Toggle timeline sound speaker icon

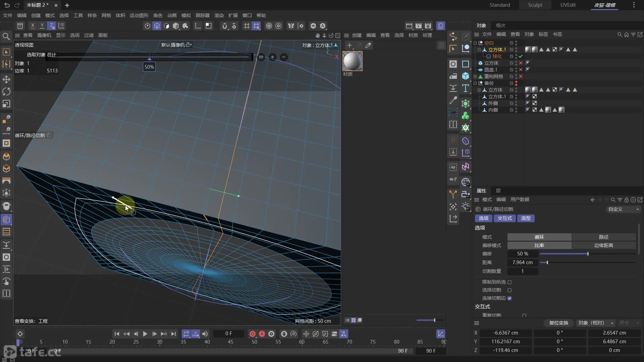pyautogui.click(x=205, y=334)
